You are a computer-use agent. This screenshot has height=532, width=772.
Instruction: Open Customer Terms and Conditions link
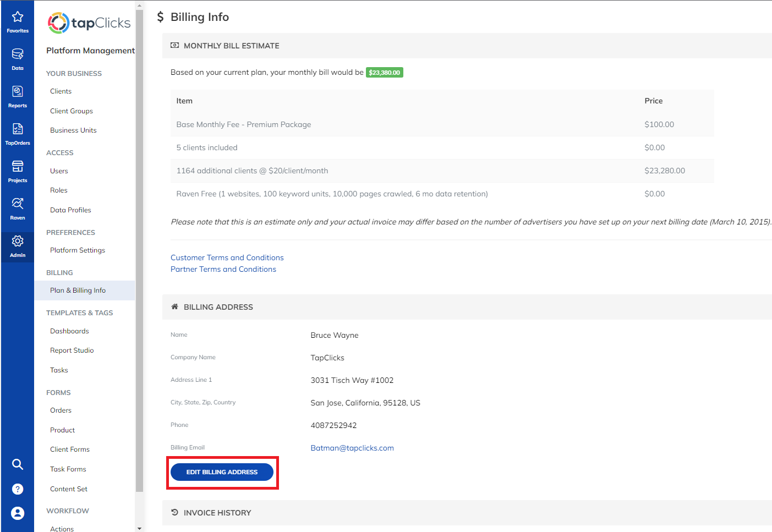click(227, 257)
